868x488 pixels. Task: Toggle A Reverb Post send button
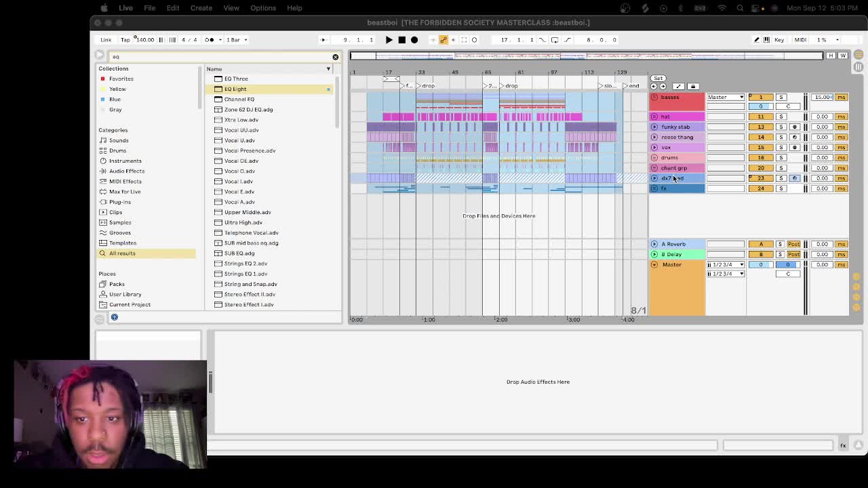(x=793, y=244)
